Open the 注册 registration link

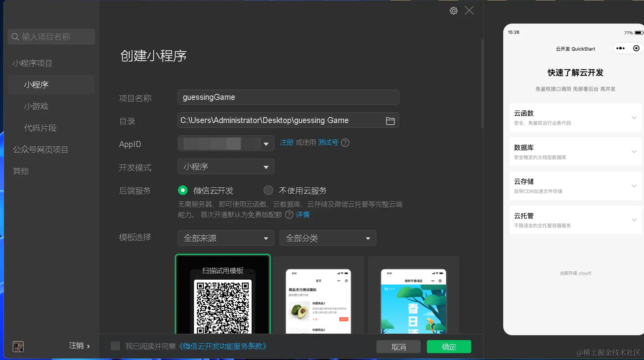tap(287, 142)
